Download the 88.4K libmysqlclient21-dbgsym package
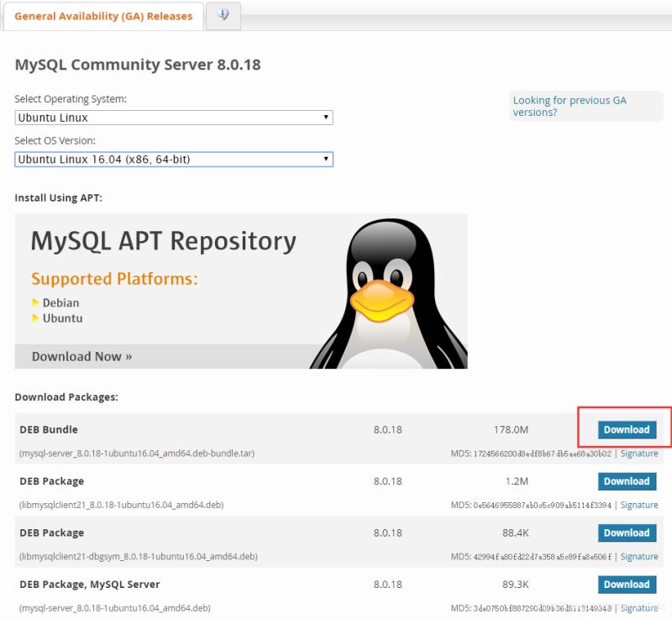Screen dimensions: 672x619 627,532
